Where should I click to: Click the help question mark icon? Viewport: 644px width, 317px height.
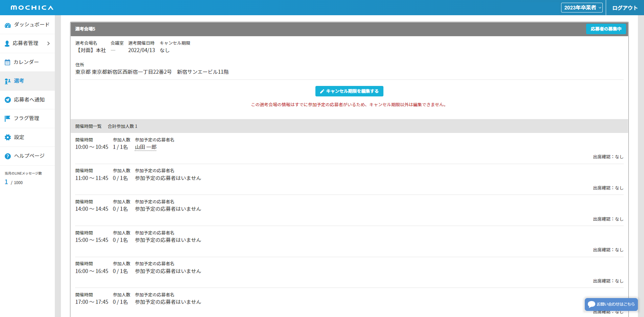7,156
